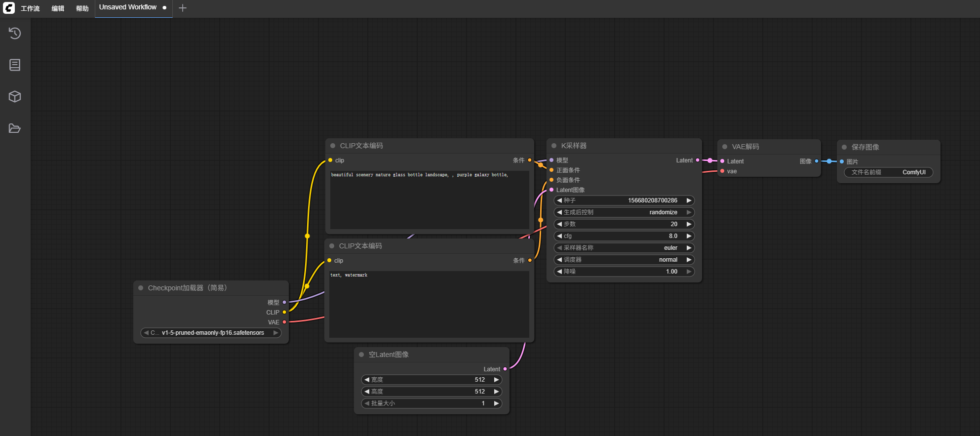Click the VAE解码 Latent input socket
980x436 pixels.
(x=722, y=161)
